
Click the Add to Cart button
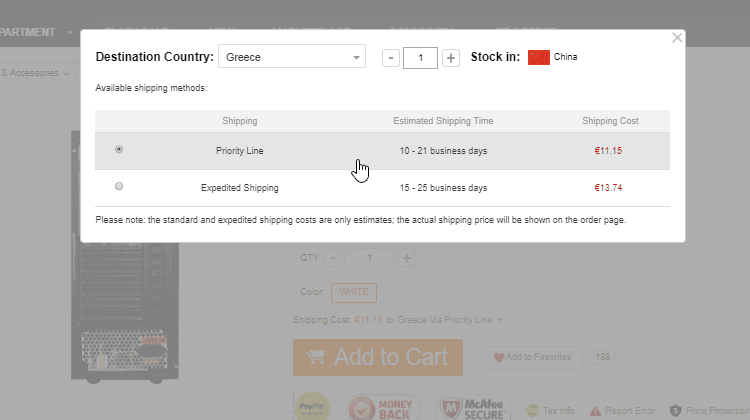377,357
